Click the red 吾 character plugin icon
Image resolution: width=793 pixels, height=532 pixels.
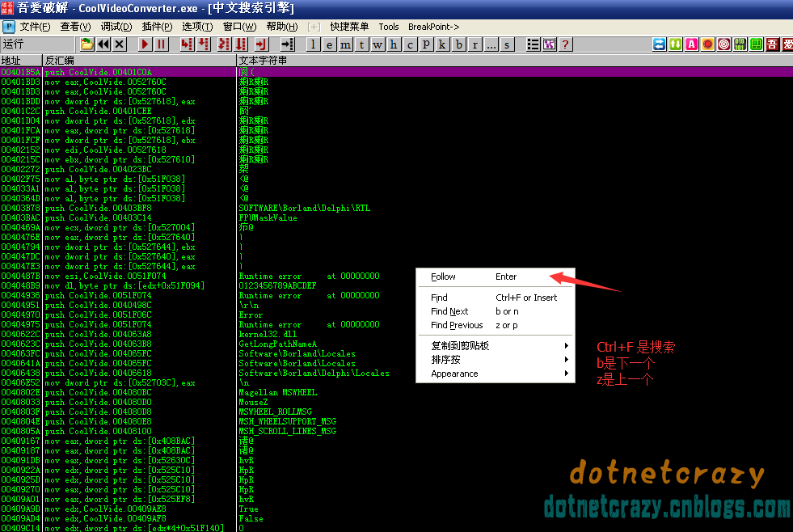click(773, 44)
